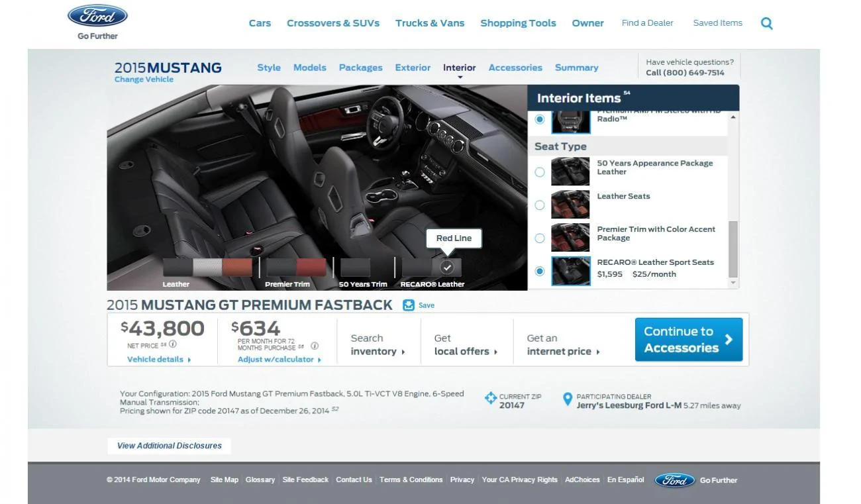The image size is (861, 504).
Task: Pick the dark RECARO Leather swatch
Action: coord(417,268)
